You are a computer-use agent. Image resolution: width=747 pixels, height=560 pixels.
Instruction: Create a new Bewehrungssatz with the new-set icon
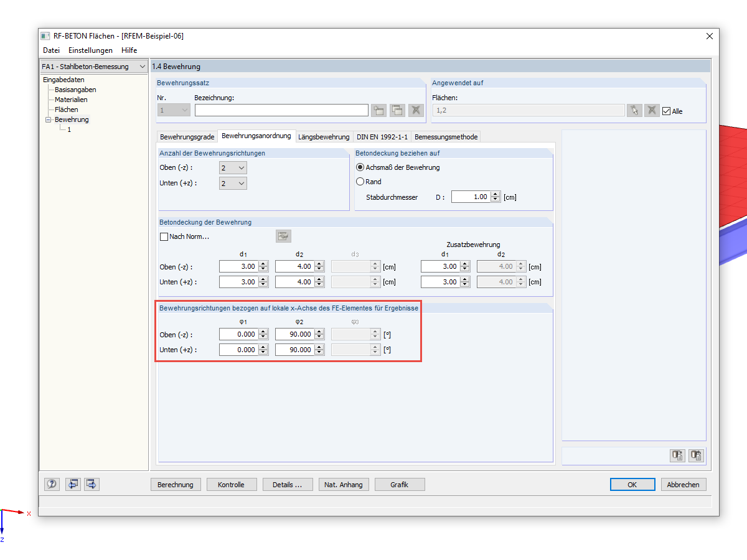[378, 111]
